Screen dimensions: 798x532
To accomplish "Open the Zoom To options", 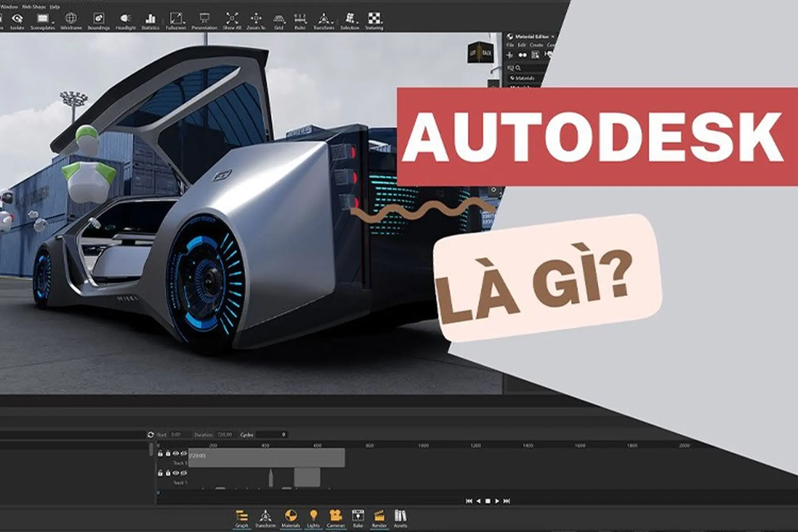I will pyautogui.click(x=256, y=19).
